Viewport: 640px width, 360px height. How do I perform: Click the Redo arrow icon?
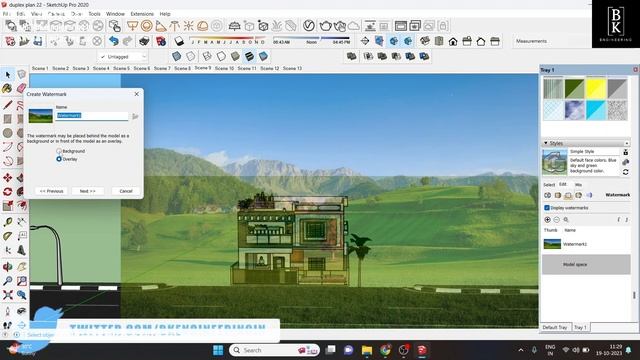[x=127, y=41]
